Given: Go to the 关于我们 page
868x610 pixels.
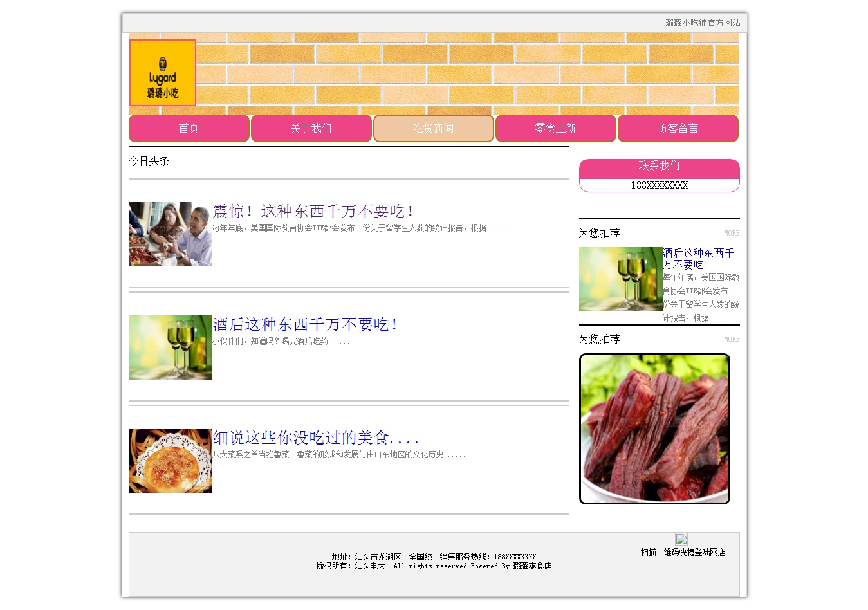Looking at the screenshot, I should pyautogui.click(x=311, y=128).
